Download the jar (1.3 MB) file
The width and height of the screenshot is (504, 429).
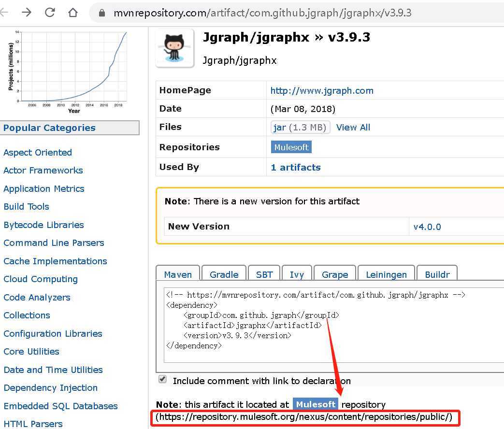tap(300, 128)
